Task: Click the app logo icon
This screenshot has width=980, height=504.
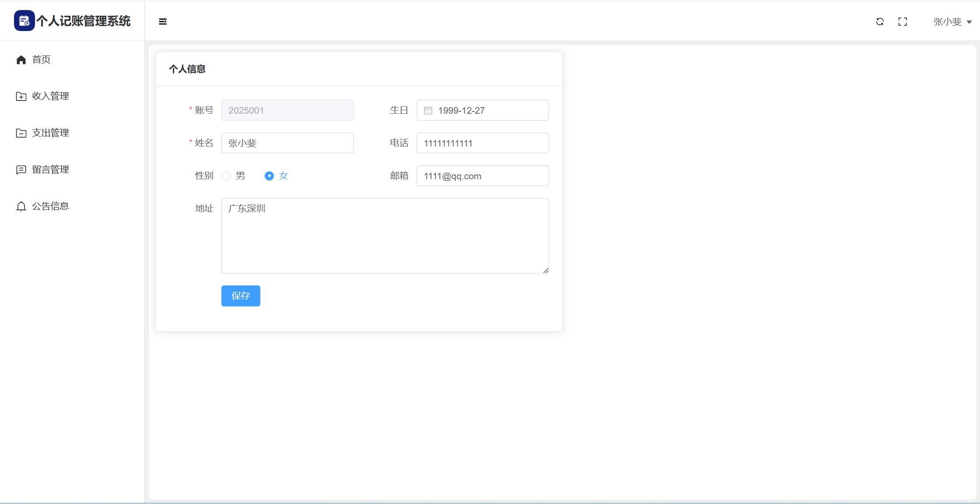Action: [x=24, y=21]
